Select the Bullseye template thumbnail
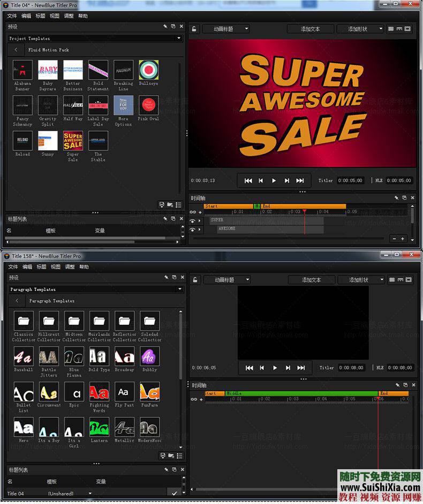The image size is (423, 504). (149, 70)
